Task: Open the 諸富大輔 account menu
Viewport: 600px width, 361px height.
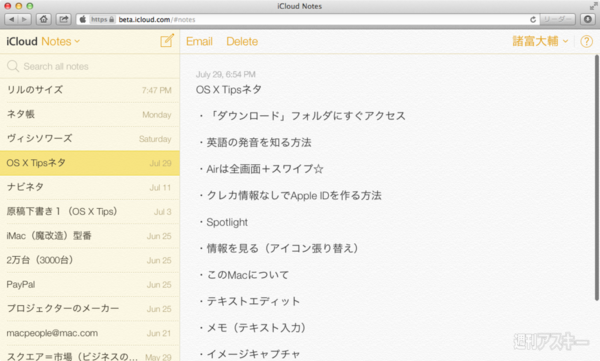Action: [540, 41]
